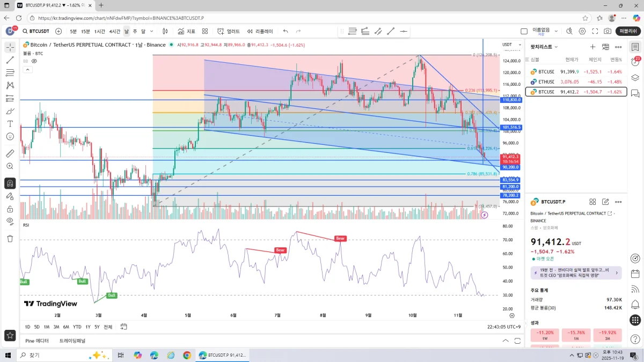
Task: Open the indicator templates grid icon
Action: (204, 31)
